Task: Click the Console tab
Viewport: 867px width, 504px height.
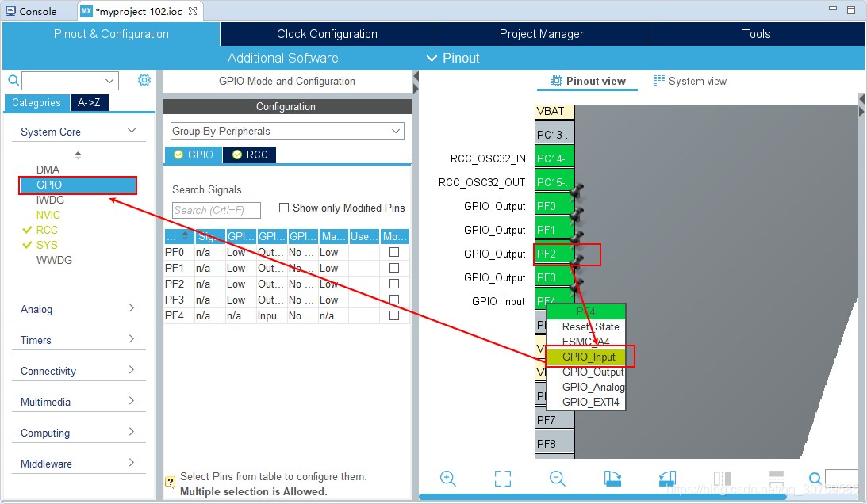Action: [31, 11]
